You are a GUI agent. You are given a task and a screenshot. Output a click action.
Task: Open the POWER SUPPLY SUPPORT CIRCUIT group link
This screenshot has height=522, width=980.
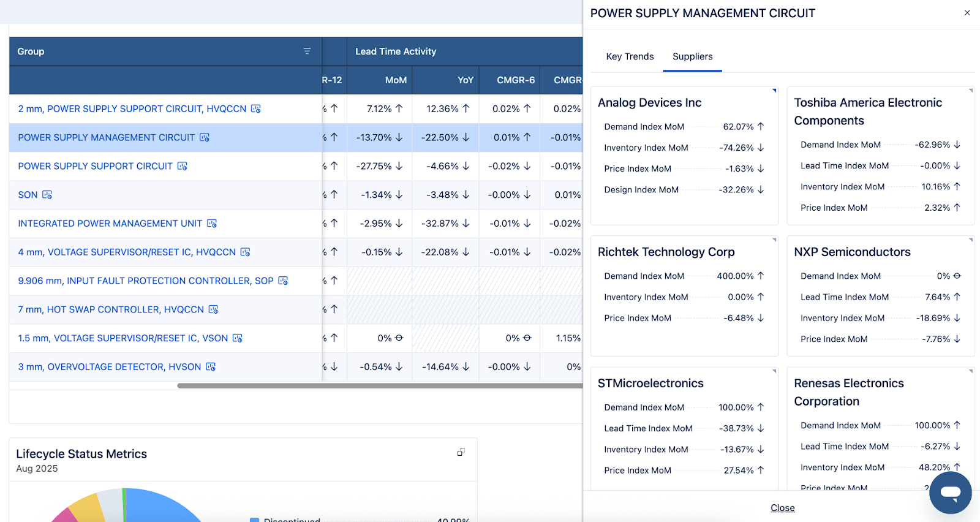click(96, 166)
